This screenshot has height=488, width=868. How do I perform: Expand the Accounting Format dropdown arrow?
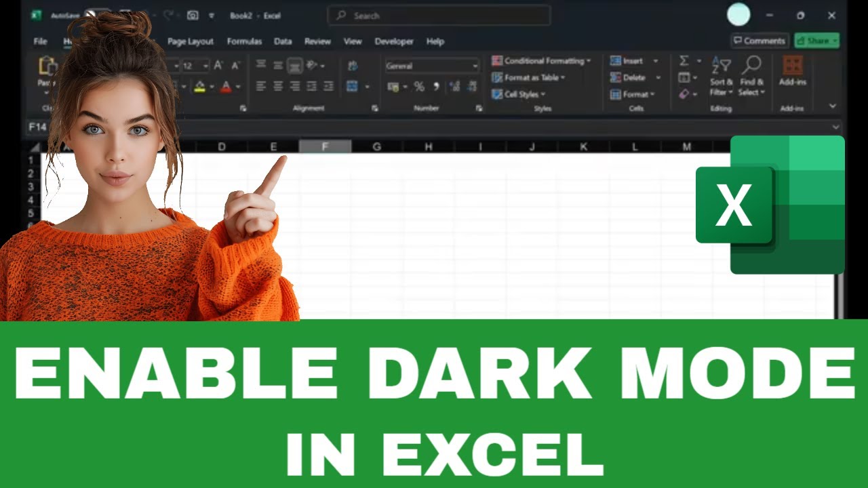pos(405,87)
